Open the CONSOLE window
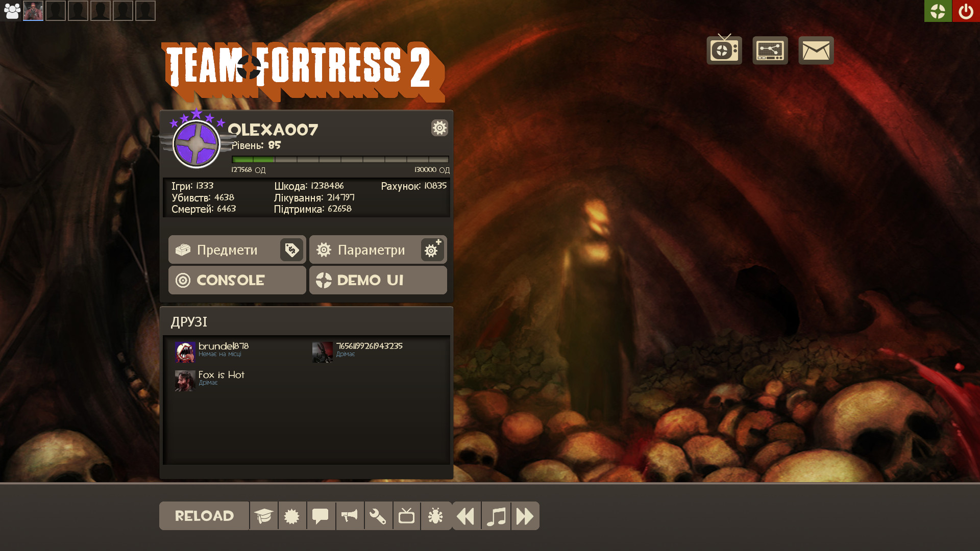The image size is (980, 551). pos(231,280)
